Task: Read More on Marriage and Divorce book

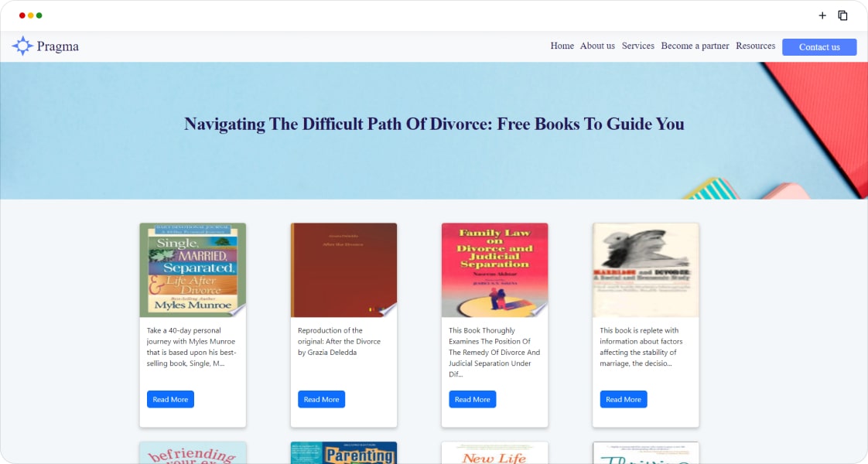Action: point(624,399)
